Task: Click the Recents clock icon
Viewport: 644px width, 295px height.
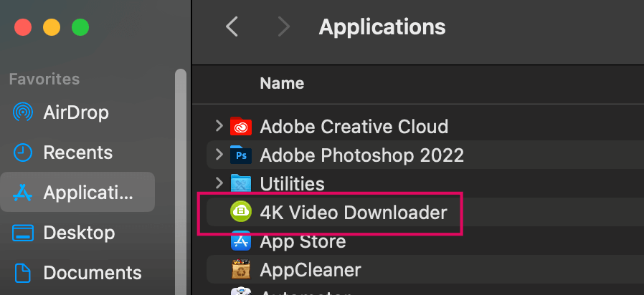Action: [23, 153]
